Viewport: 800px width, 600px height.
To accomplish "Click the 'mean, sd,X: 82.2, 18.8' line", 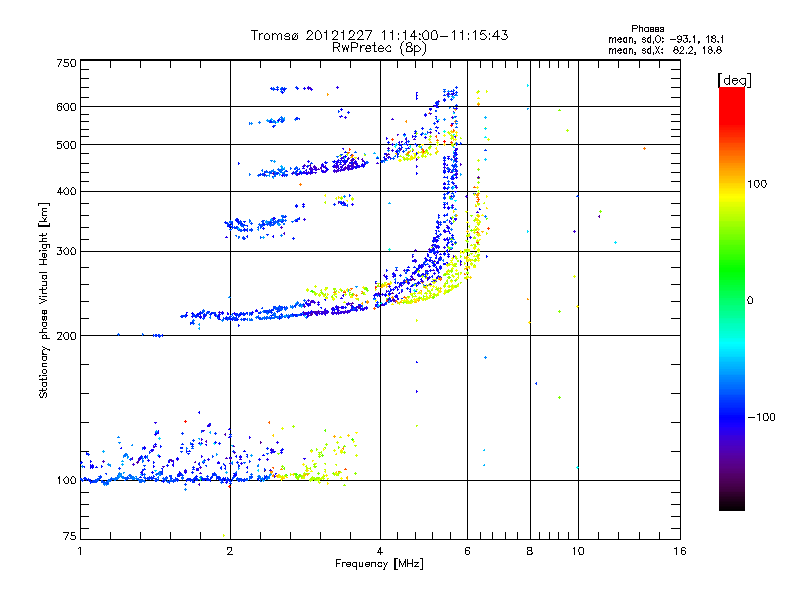I will click(665, 50).
